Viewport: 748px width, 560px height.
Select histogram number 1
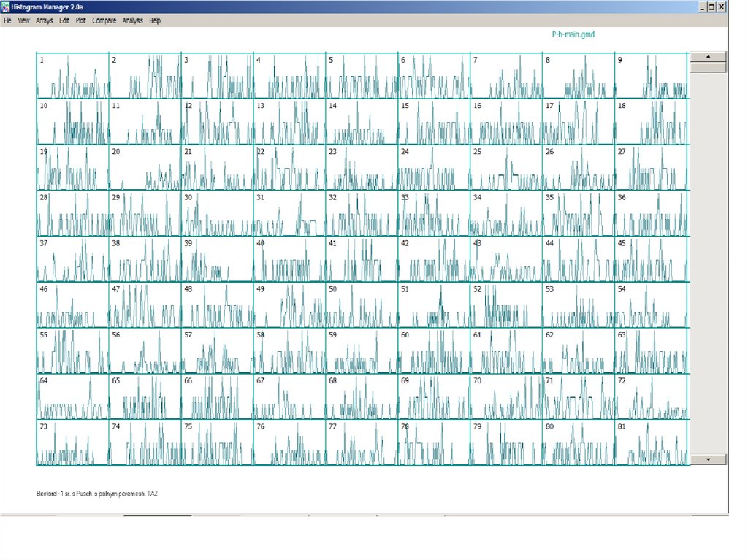point(73,76)
